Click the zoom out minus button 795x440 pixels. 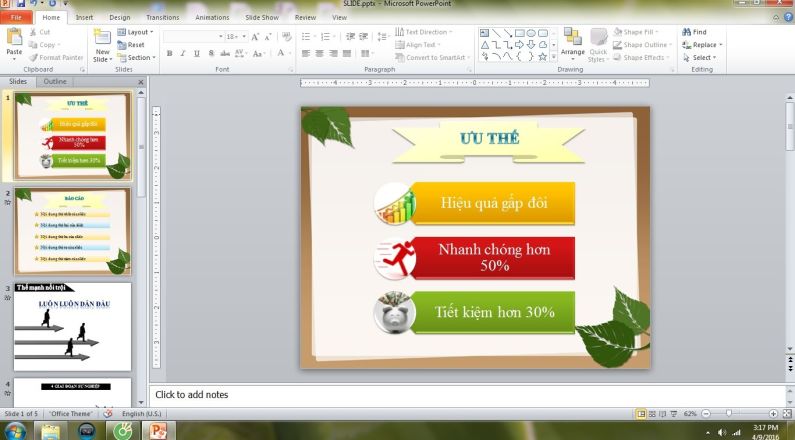(x=705, y=414)
